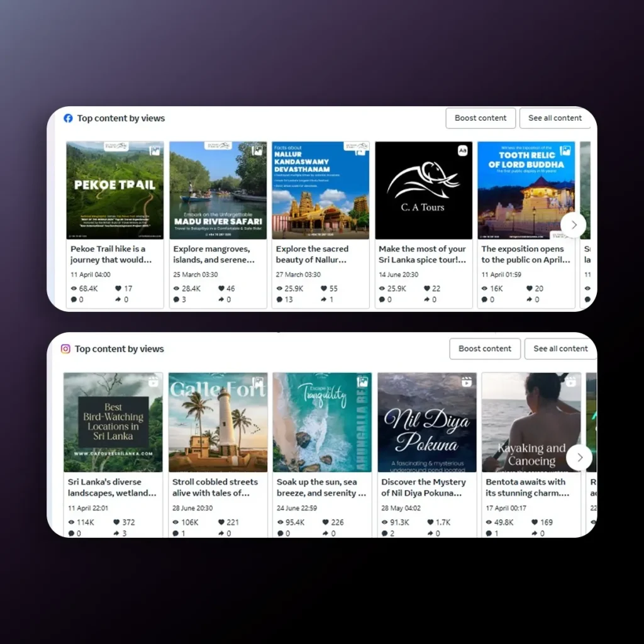644x644 pixels.
Task: Open the 'Explore mangroves, islands' post caption
Action: pos(216,254)
